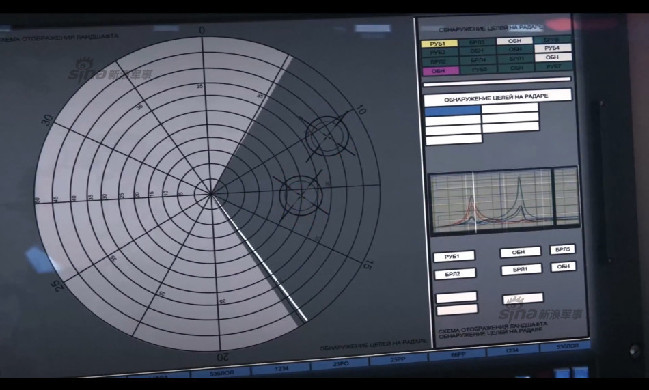Select the white ОБН cell below РУБ4
Screen dimensions: 649x390
(x=553, y=57)
